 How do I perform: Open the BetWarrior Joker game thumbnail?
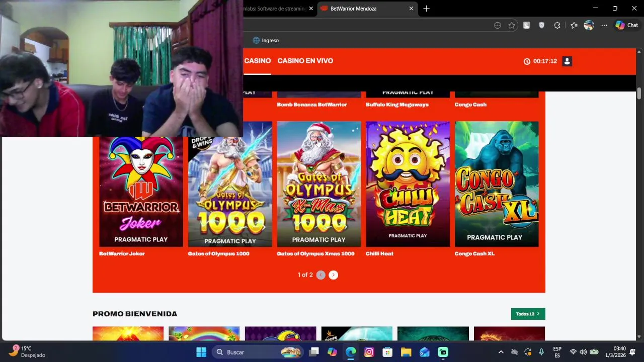coord(141,191)
